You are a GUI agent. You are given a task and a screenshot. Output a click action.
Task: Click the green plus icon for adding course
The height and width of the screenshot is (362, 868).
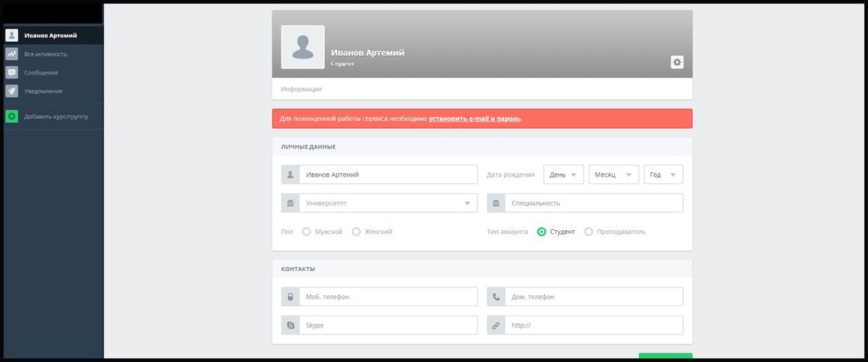point(12,117)
